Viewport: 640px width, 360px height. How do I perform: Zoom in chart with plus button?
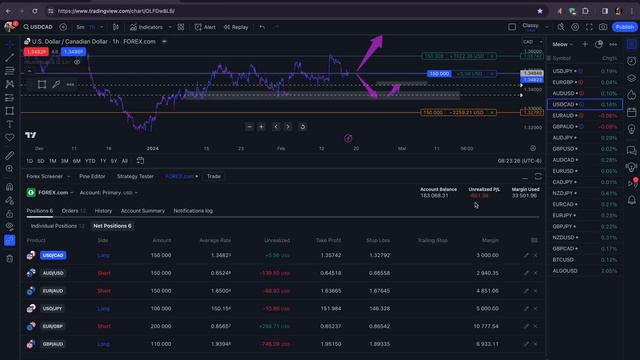[261, 127]
